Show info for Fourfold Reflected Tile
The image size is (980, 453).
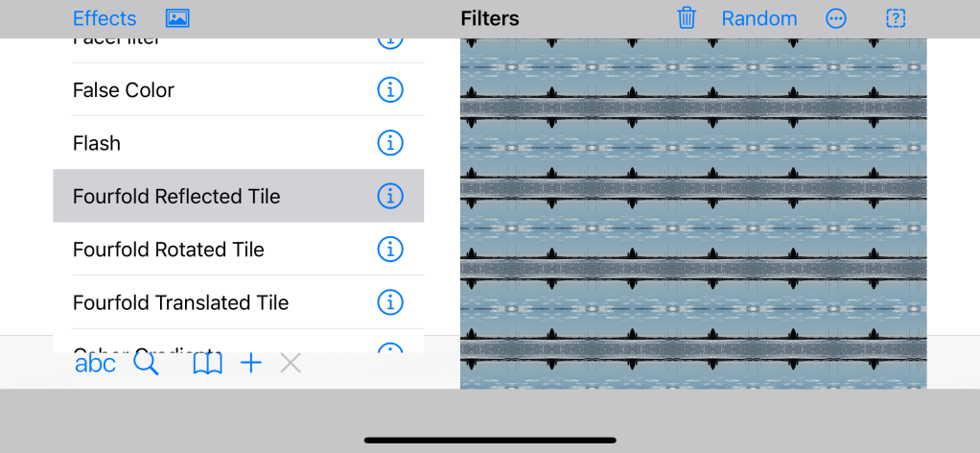point(389,196)
